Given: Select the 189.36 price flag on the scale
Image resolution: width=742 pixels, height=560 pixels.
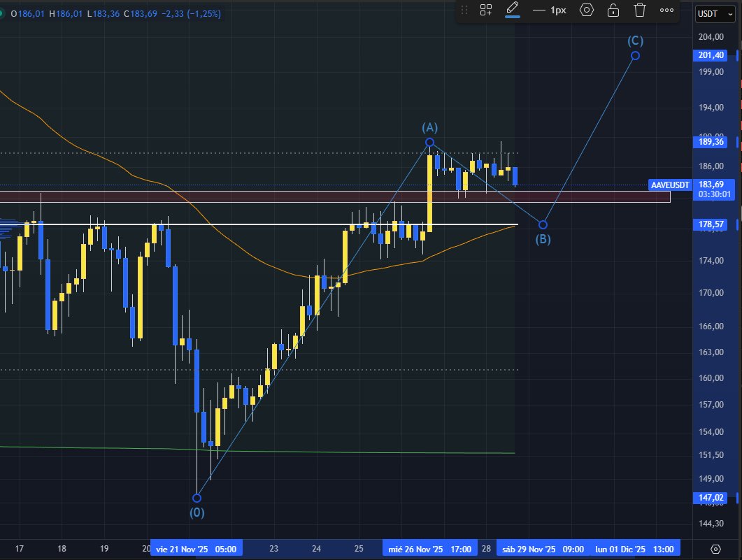Looking at the screenshot, I should 710,142.
